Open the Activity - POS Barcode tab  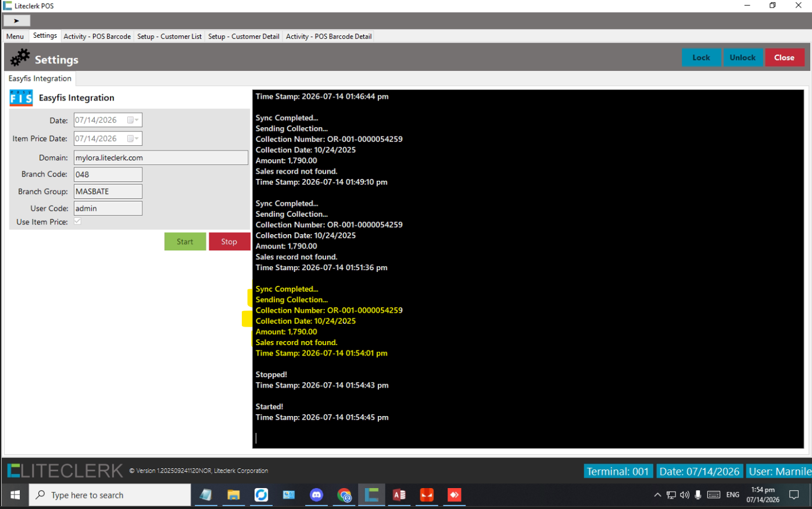pos(97,36)
